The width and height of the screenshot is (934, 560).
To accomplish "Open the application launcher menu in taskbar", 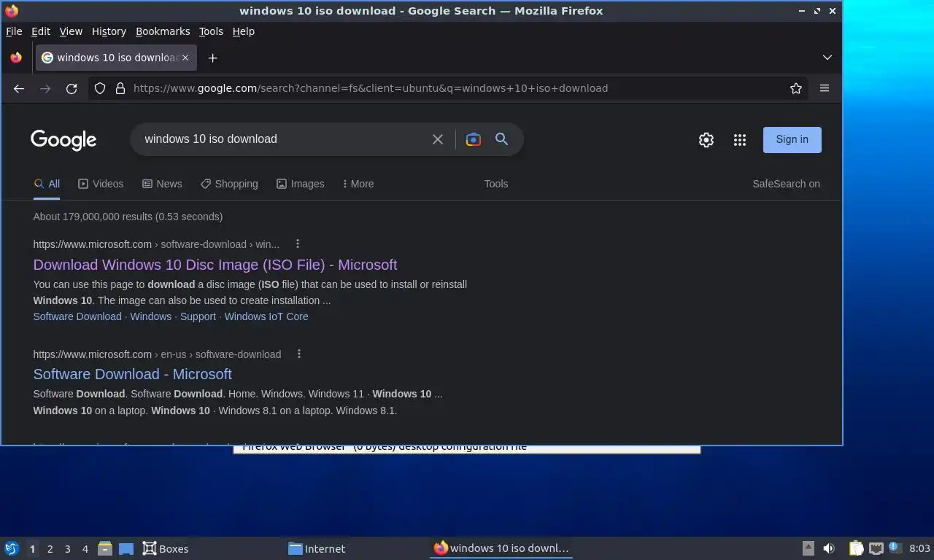I will coord(12,548).
